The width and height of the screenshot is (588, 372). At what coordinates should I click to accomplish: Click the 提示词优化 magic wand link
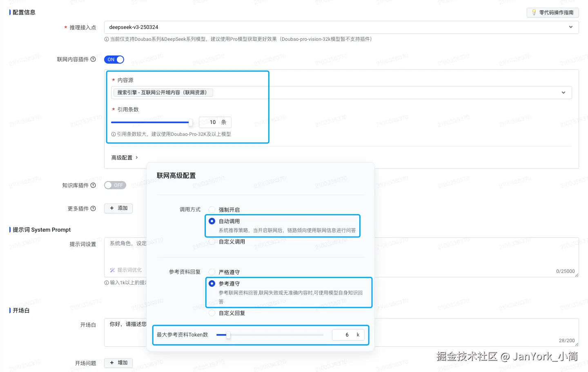pos(126,270)
